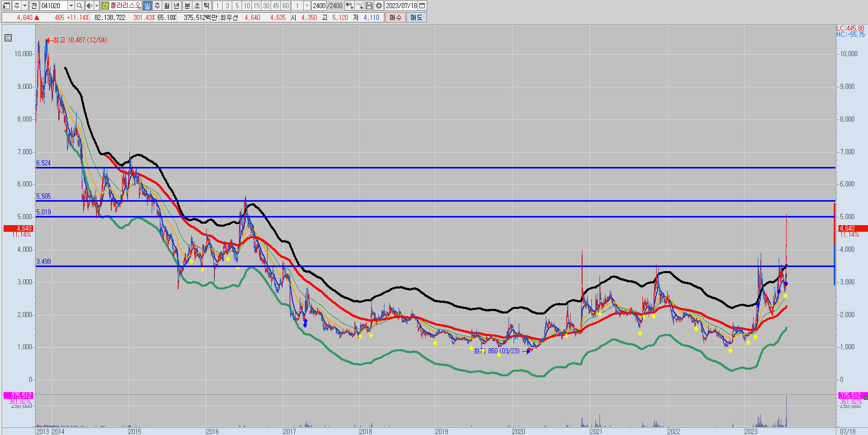
Task: Click the date field 2023/07/18
Action: click(x=401, y=6)
